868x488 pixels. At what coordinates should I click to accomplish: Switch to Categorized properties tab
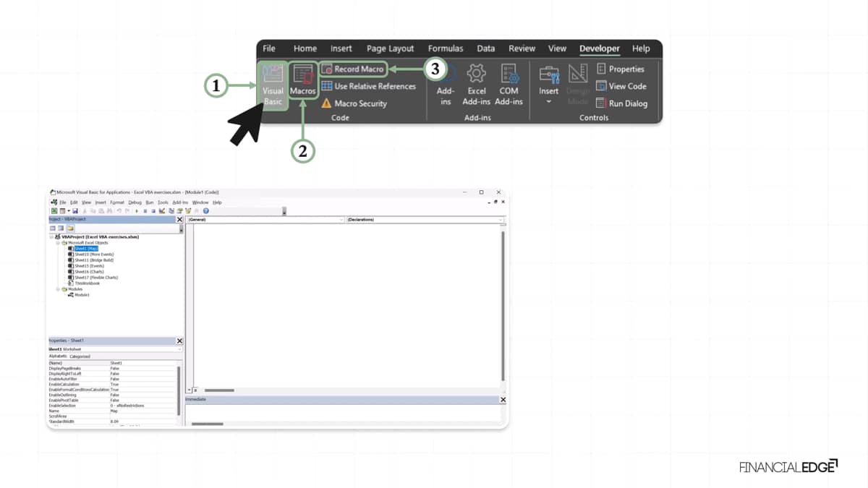(x=80, y=356)
